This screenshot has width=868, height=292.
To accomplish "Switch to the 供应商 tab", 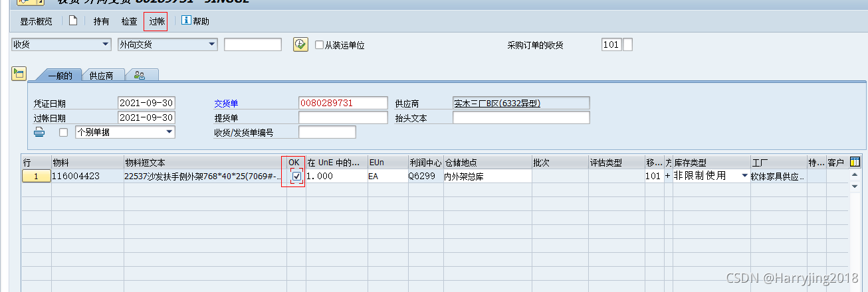I will point(102,76).
